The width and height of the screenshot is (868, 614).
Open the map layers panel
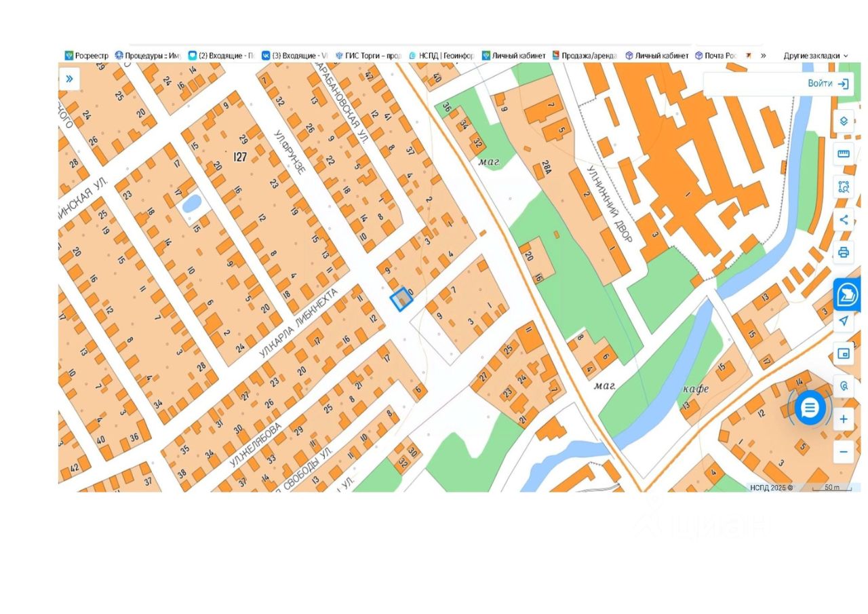[x=844, y=121]
